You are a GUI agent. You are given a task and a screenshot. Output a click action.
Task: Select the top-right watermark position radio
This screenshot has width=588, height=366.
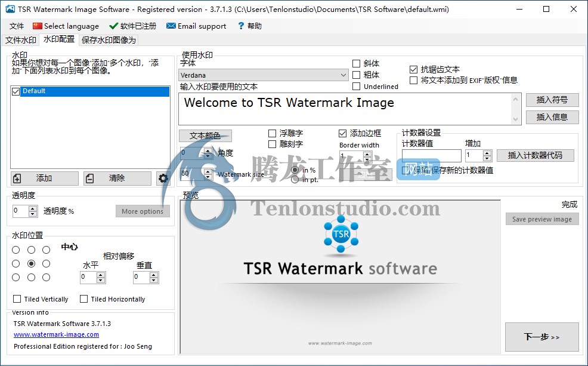[x=46, y=250]
